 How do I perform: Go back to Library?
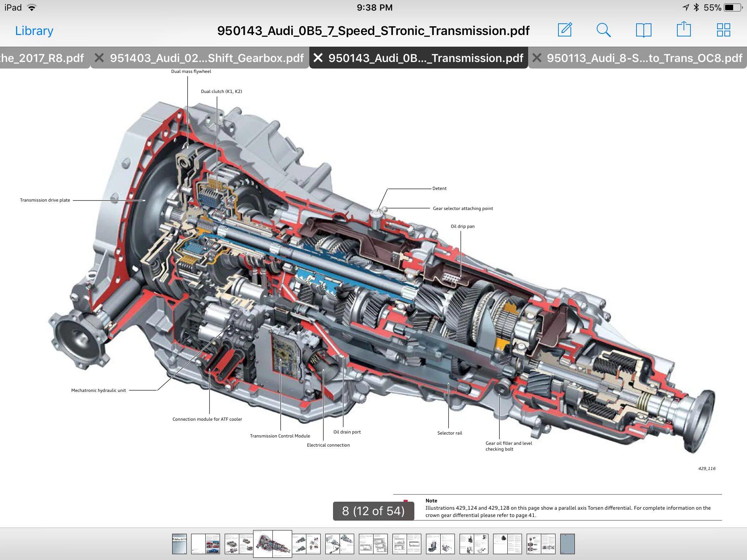tap(34, 31)
